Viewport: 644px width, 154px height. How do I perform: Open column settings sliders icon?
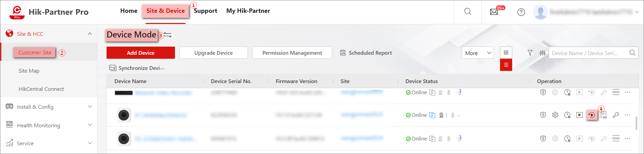(543, 53)
